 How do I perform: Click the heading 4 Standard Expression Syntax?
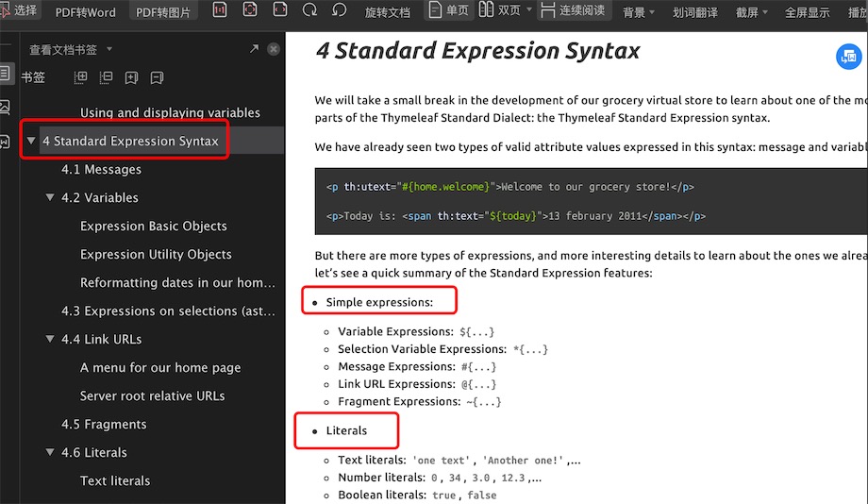[477, 50]
